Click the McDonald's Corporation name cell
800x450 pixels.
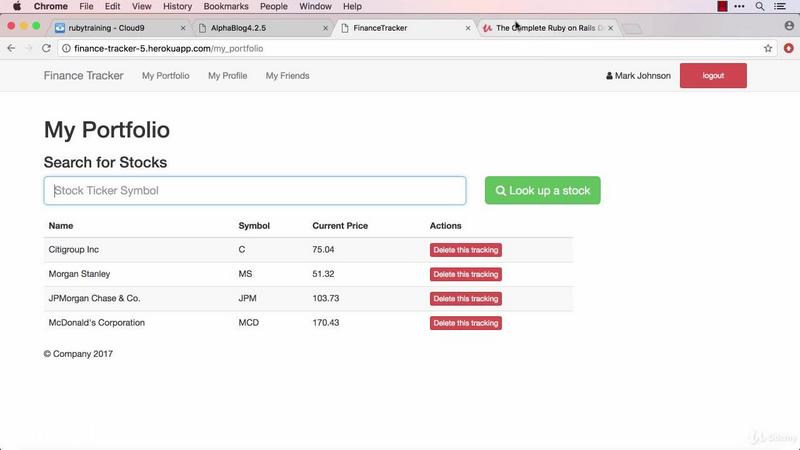coord(96,322)
